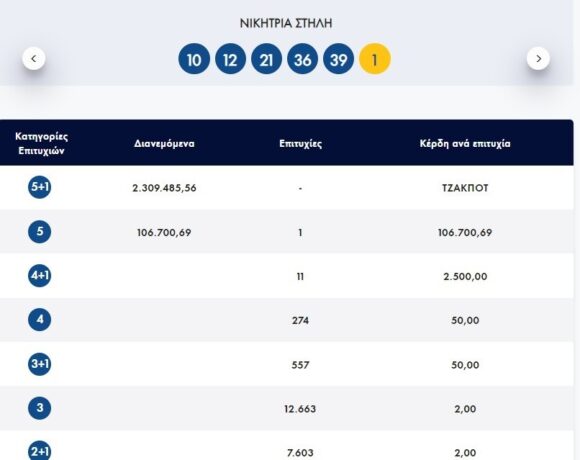Click the category 4 badge
Image resolution: width=580 pixels, height=460 pixels.
(40, 320)
